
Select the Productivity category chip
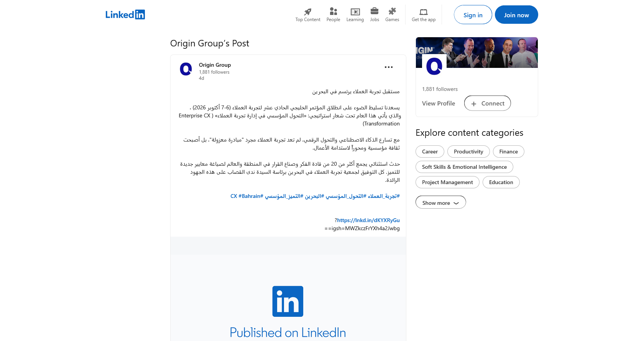point(468,152)
